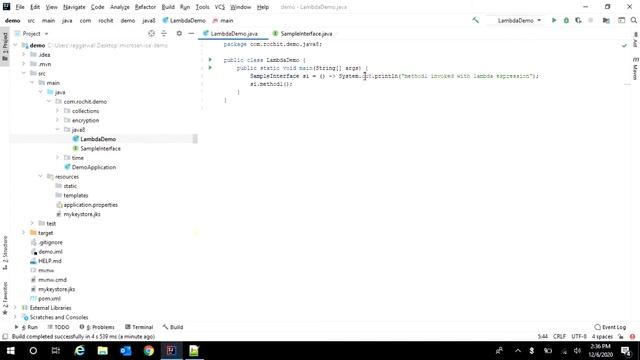The image size is (640, 360).
Task: Click run gutter arrow beside class LambdaDemo
Action: 210,60
